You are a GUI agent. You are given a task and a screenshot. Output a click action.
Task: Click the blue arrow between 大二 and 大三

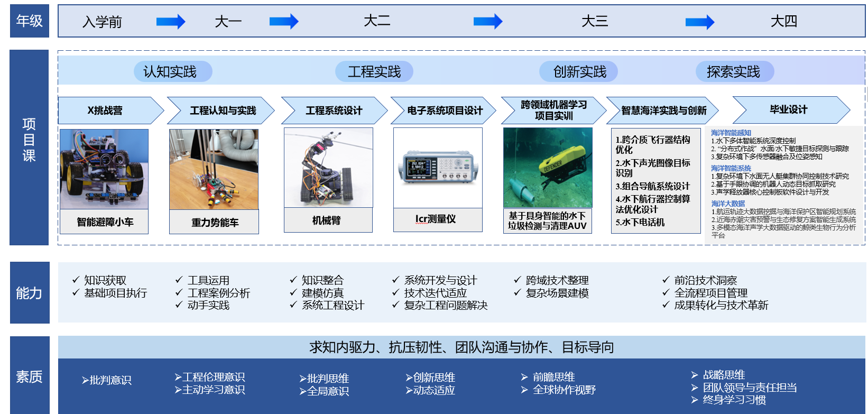click(x=487, y=22)
